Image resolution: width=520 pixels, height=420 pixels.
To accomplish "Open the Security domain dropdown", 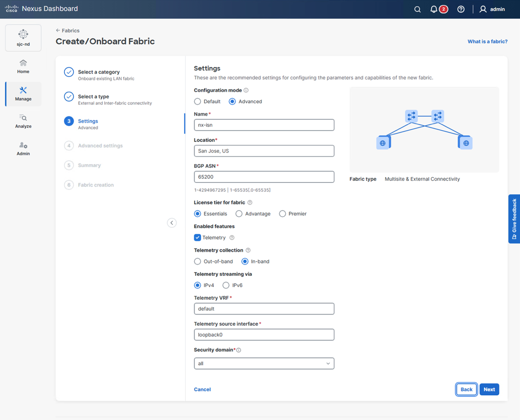I will pos(264,363).
